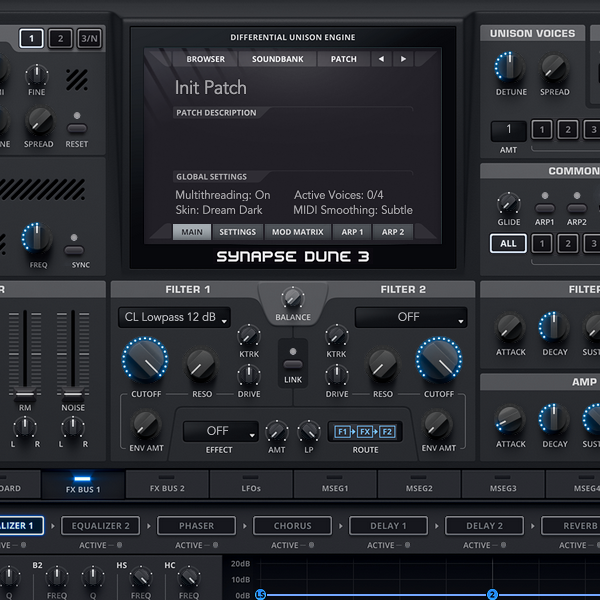Click the Filter 1 KTRK knob

[x=249, y=336]
